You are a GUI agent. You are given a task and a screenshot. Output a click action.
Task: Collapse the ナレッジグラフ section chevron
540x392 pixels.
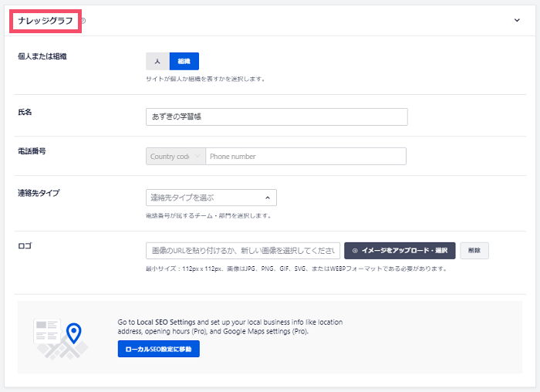(517, 20)
